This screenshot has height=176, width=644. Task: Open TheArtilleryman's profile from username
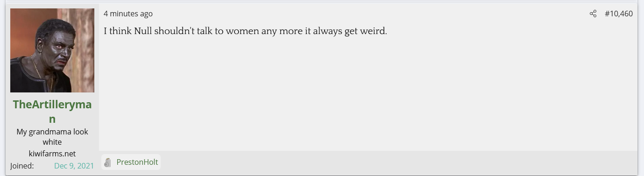[52, 112]
